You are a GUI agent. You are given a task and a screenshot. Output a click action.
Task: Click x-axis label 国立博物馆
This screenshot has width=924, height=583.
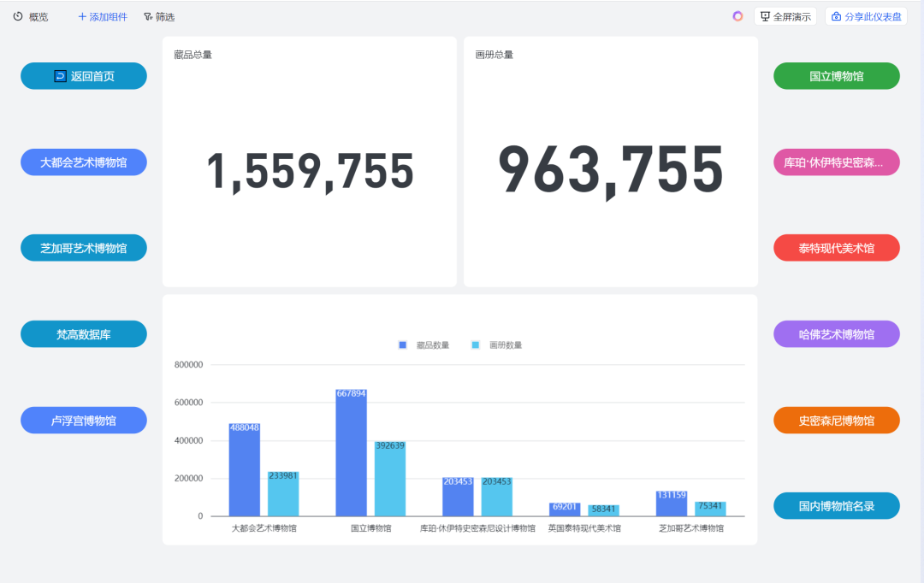(370, 528)
